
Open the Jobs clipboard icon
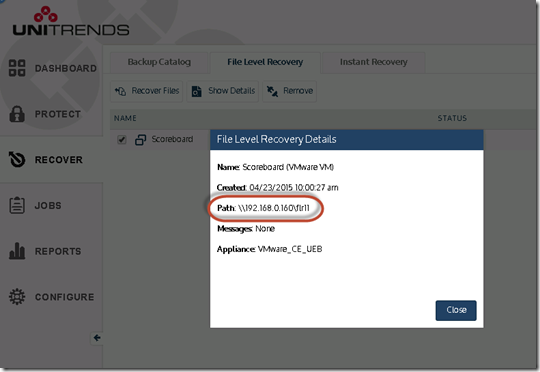tap(17, 205)
